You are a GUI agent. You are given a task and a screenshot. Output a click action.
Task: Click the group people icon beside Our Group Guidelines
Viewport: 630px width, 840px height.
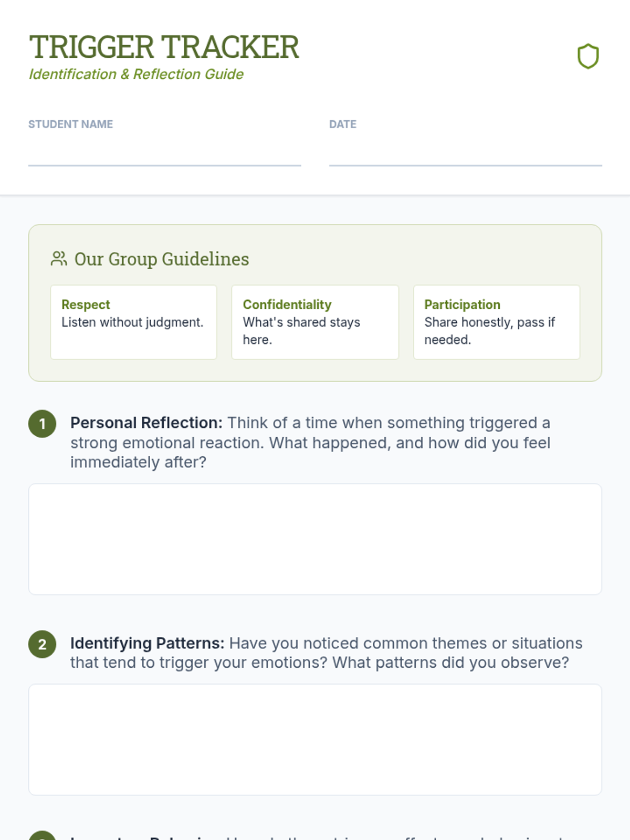click(x=59, y=259)
